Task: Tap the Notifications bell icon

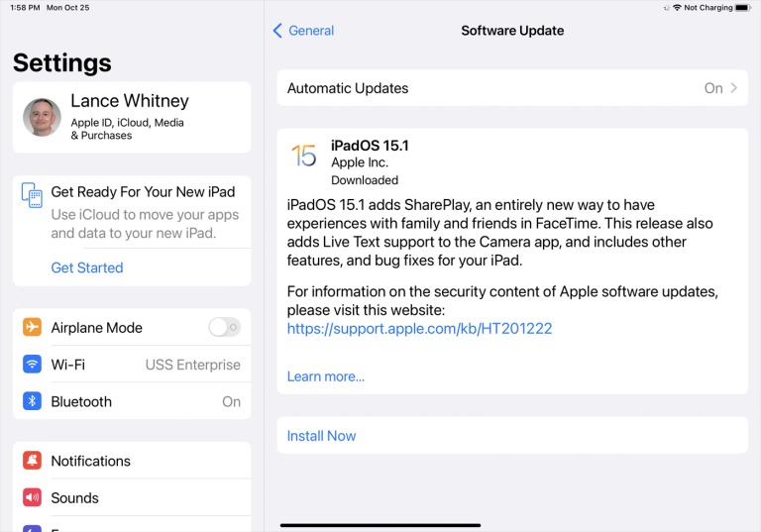Action: (32, 460)
